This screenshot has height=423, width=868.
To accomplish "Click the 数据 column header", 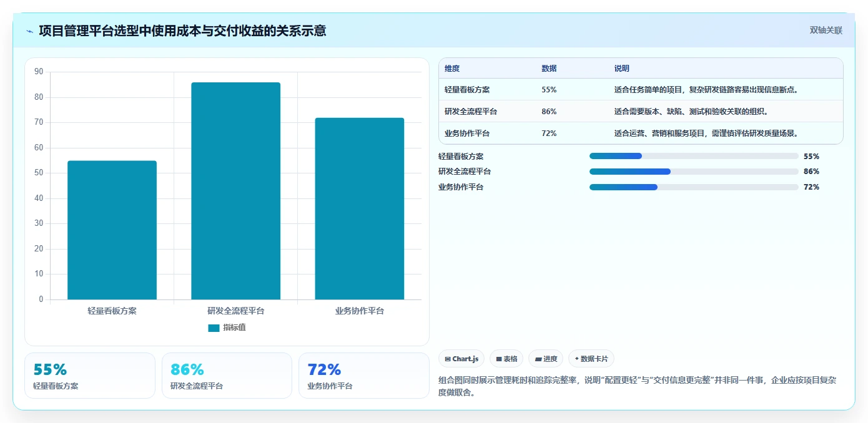I will pos(549,69).
